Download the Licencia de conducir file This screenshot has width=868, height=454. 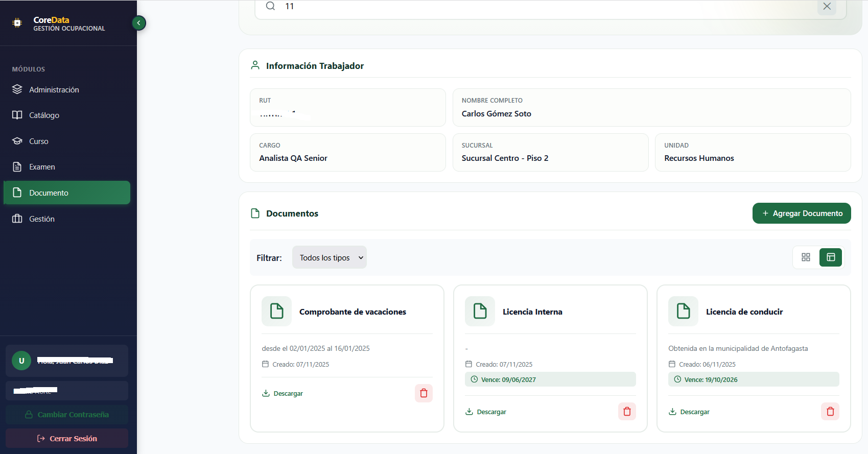coord(689,412)
